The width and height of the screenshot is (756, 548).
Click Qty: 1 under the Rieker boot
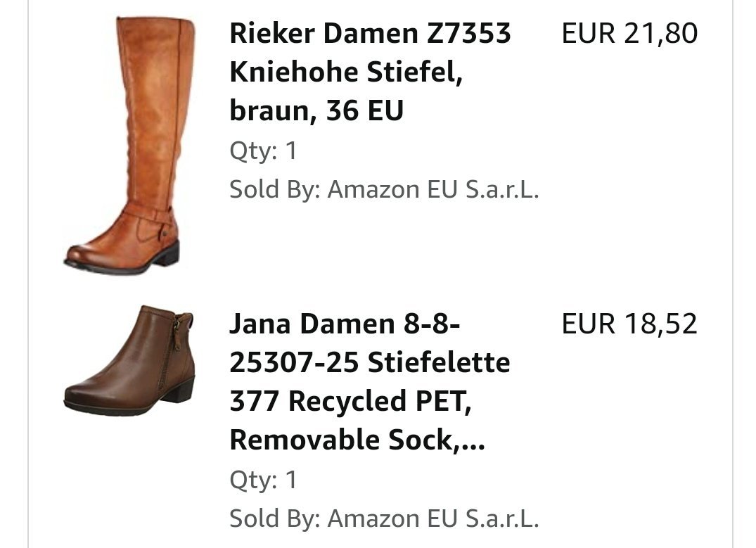(263, 151)
